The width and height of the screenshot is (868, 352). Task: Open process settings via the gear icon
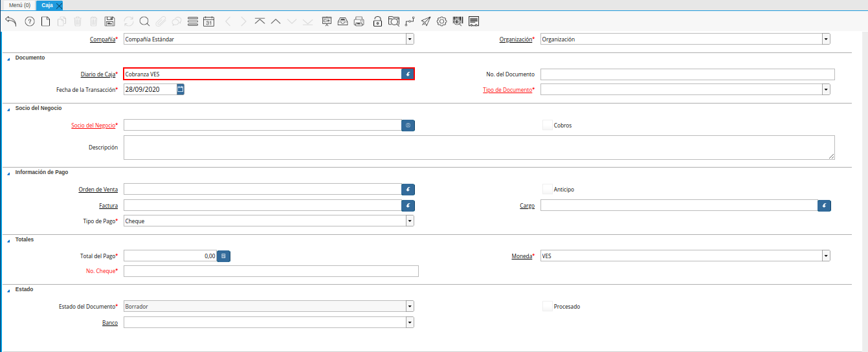click(x=442, y=21)
